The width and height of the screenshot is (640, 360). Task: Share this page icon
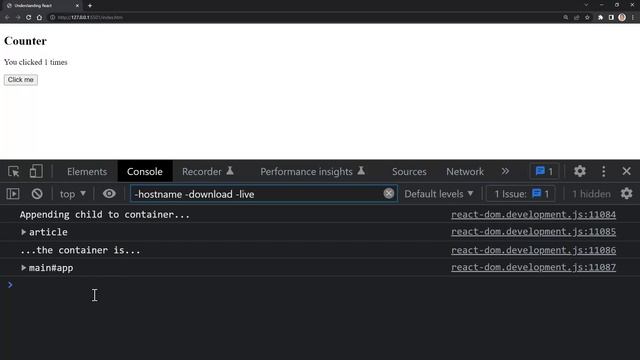[576, 18]
